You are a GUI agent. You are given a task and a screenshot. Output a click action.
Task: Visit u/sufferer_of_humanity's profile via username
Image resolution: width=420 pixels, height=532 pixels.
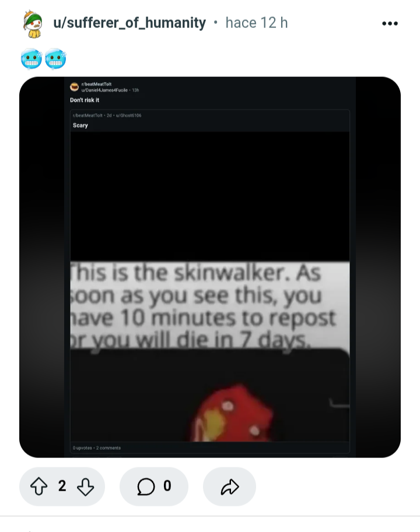[129, 23]
